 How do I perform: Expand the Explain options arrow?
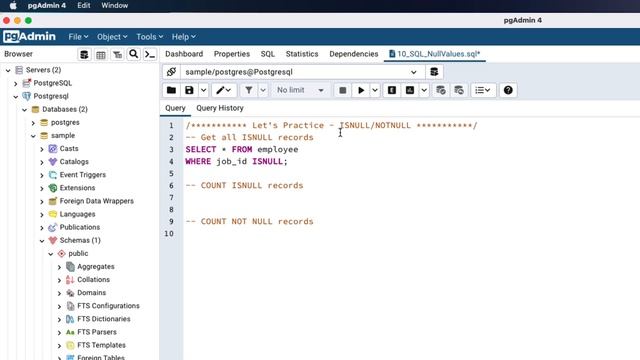tap(424, 90)
